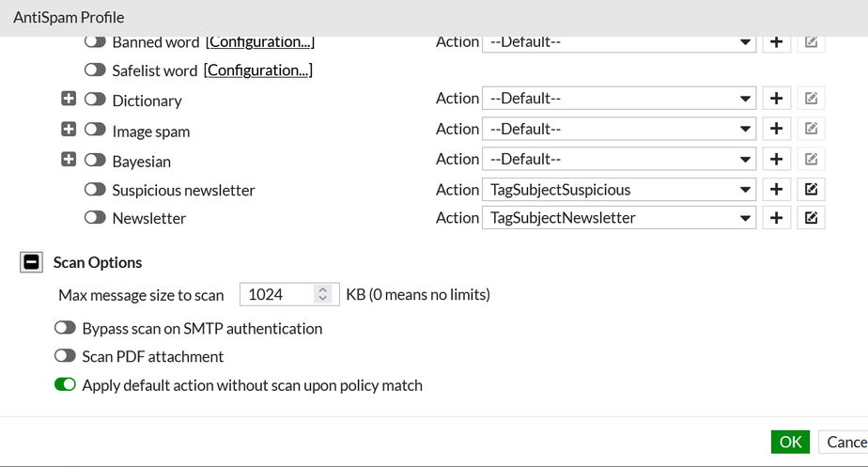
Task: Open the Dictionary action dropdown
Action: 619,99
